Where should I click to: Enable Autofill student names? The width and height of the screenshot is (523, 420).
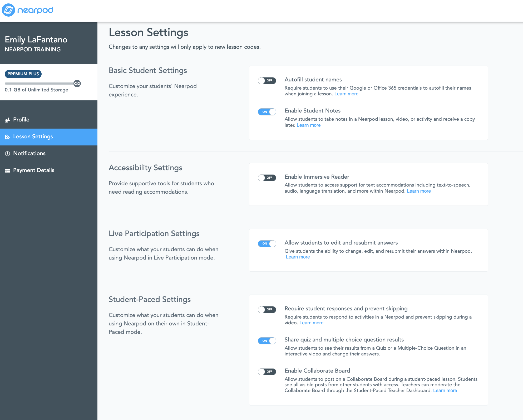[x=267, y=81]
